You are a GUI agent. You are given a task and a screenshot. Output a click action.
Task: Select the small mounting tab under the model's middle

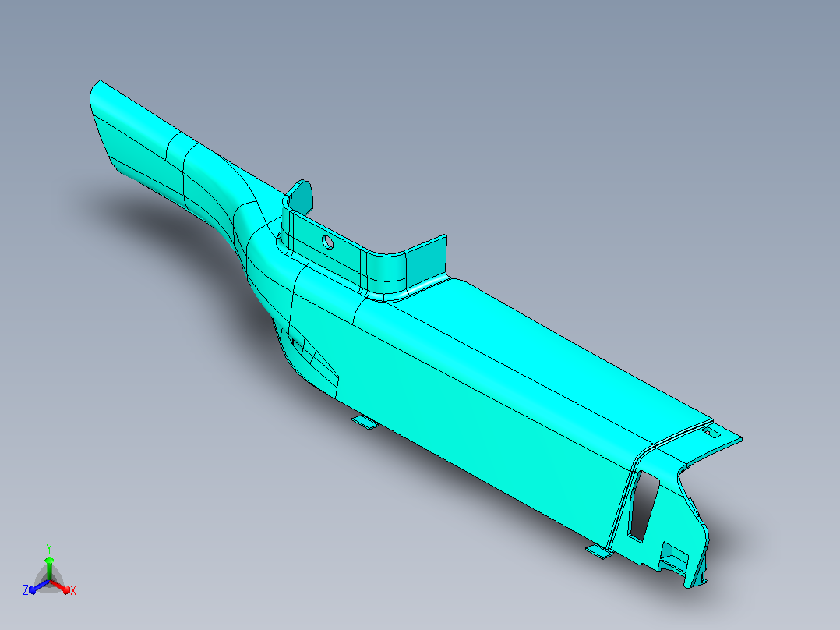(365, 422)
